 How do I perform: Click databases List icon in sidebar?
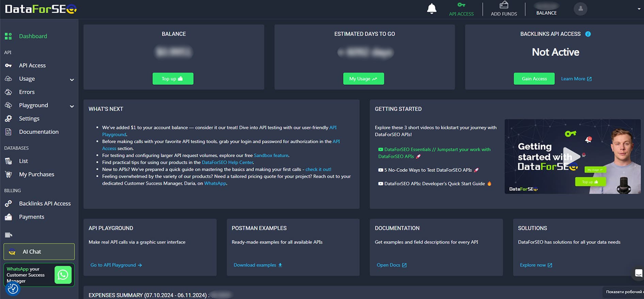[8, 161]
